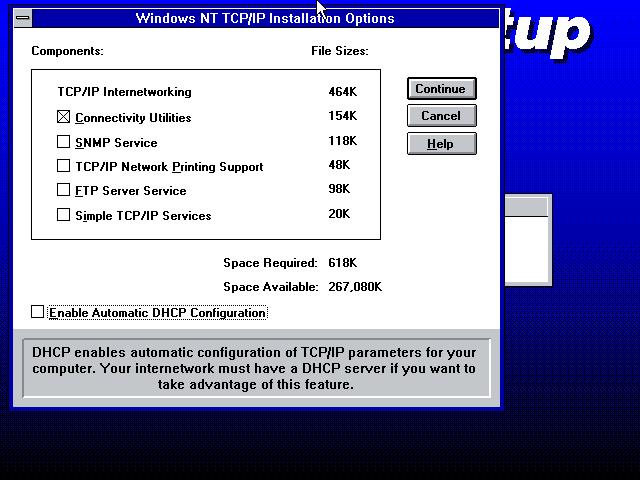Click the Cancel button
The height and width of the screenshot is (480, 640).
tap(442, 116)
